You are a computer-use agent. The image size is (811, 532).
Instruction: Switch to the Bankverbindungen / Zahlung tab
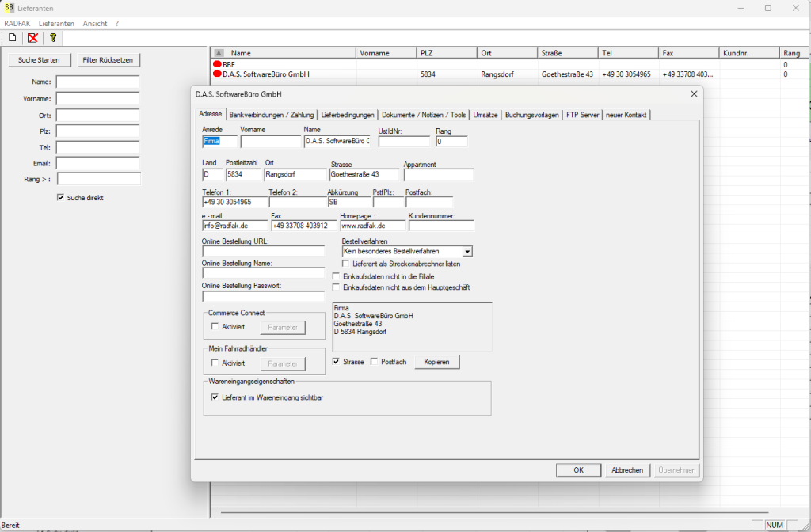tap(271, 115)
